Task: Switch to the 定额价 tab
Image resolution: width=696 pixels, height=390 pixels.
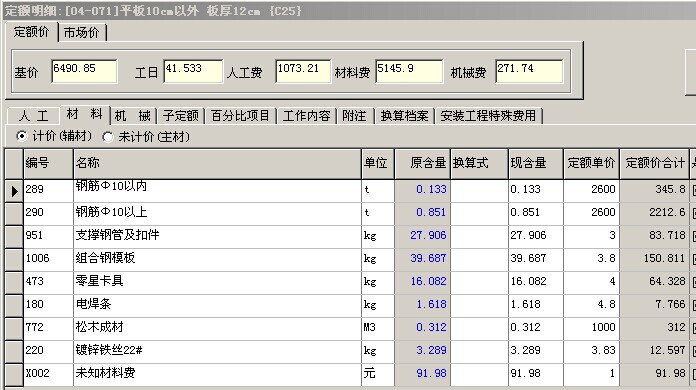Action: 32,32
